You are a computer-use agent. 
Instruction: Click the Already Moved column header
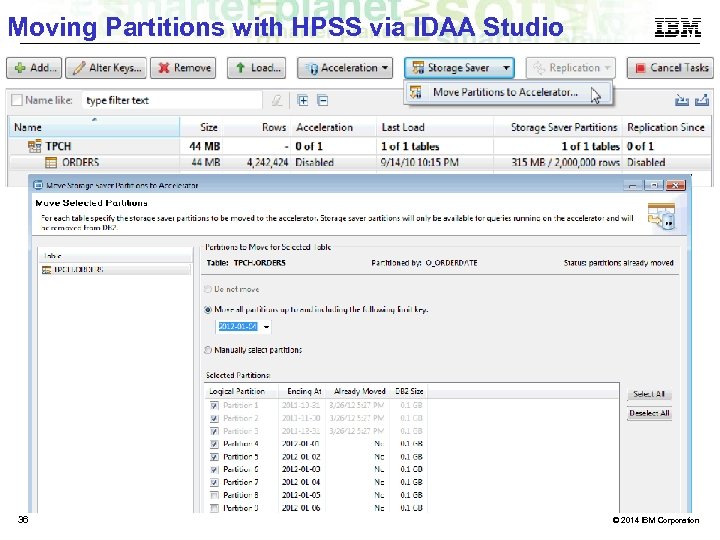tap(359, 391)
